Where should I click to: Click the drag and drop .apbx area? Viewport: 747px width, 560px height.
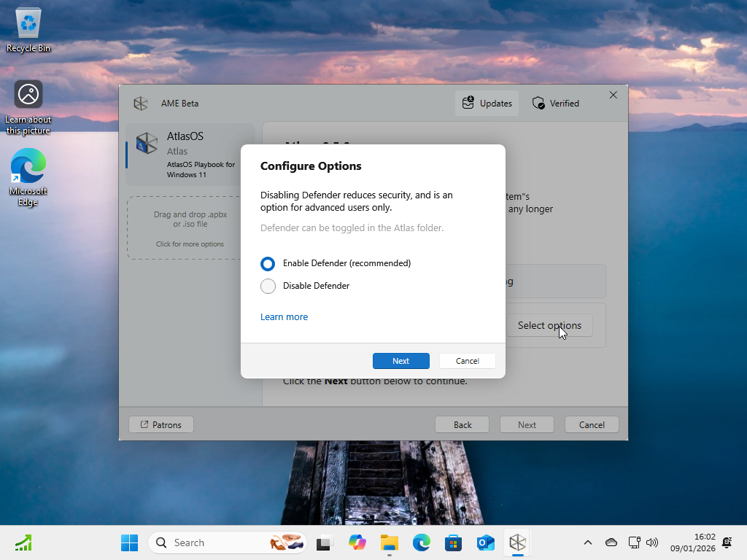pos(190,228)
